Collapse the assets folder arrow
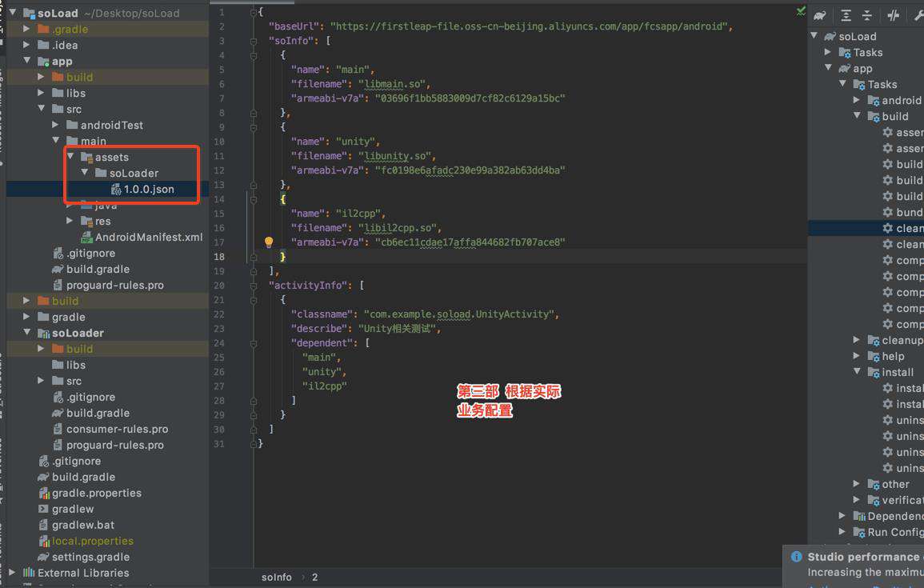Viewport: 924px width, 588px height. [x=70, y=157]
